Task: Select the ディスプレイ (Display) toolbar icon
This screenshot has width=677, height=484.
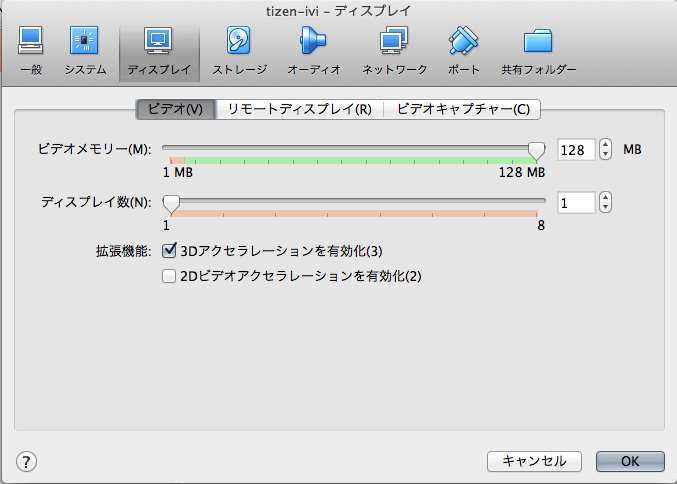Action: (159, 53)
